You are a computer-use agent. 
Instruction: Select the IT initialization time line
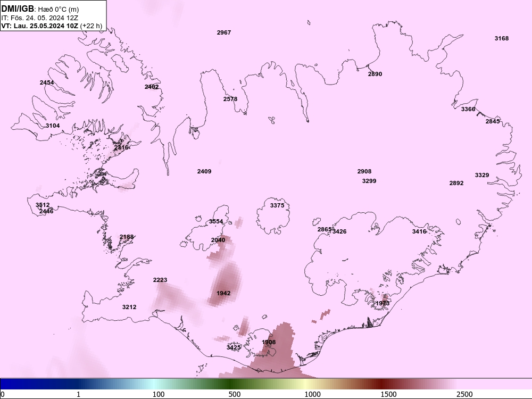point(40,18)
